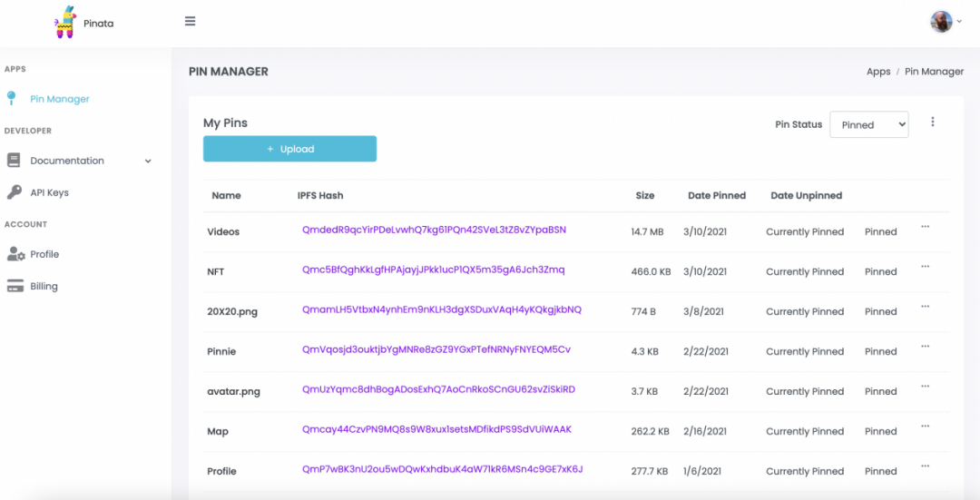Image resolution: width=980 pixels, height=500 pixels.
Task: Click the Documentation book icon
Action: click(14, 161)
